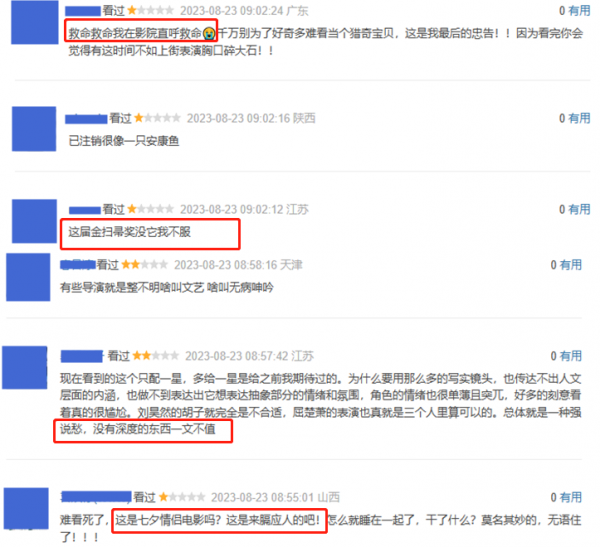
Task: Click the crying emoji in the first review
Action: point(209,33)
